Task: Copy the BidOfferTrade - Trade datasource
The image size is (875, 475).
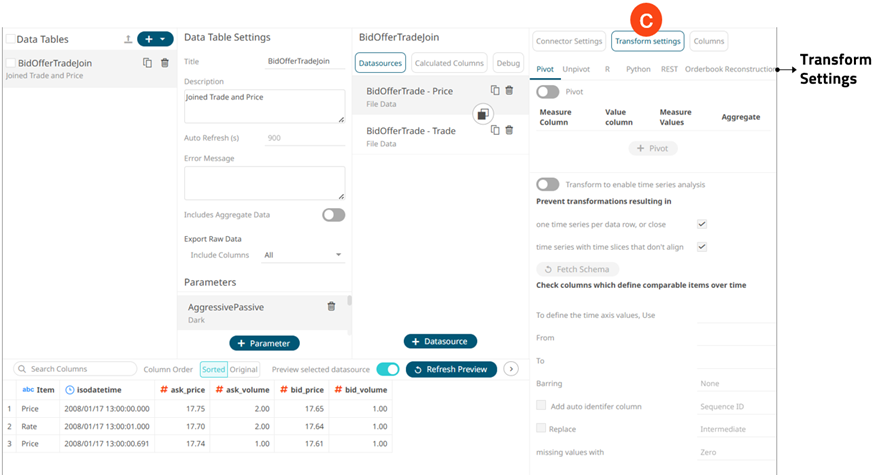Action: [495, 130]
